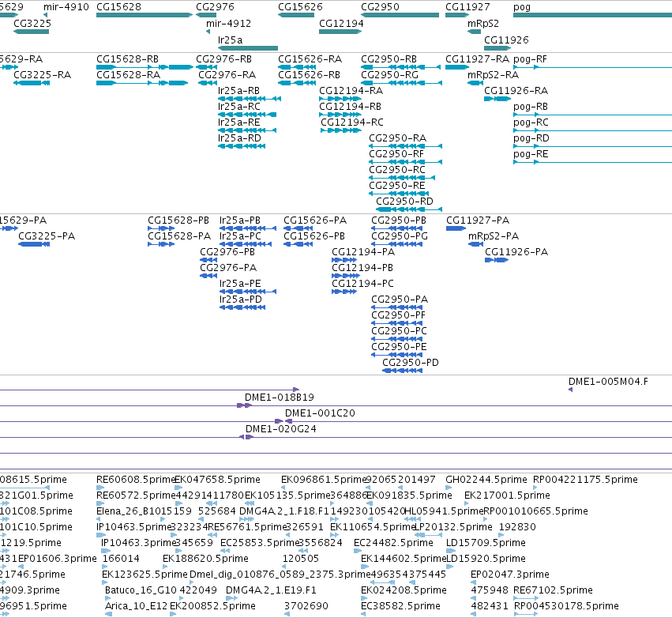Click EST EC38582.5prime
672x618 pixels.
click(400, 606)
